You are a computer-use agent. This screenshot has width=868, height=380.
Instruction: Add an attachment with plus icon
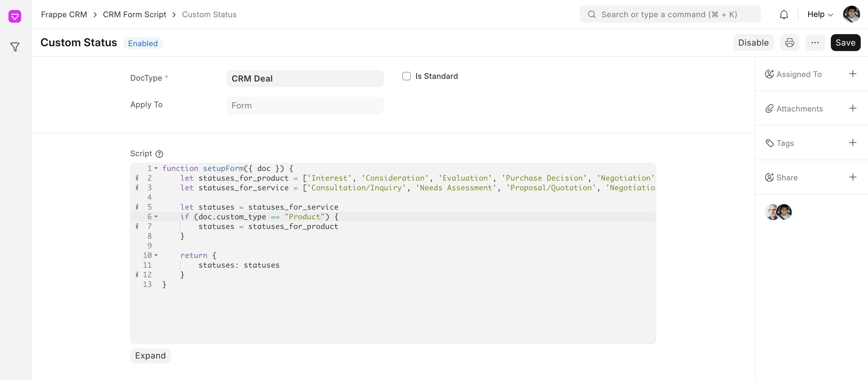click(x=853, y=108)
